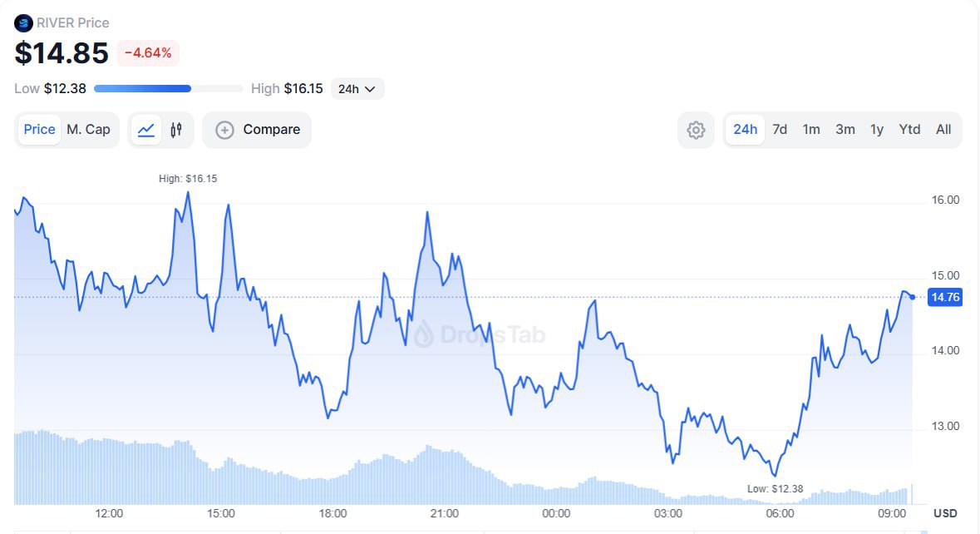Click the current price dot on chart
This screenshot has width=980, height=534.
913,297
